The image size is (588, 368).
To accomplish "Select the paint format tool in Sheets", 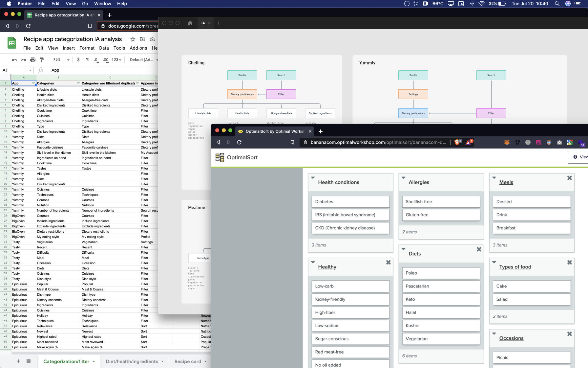I will click(x=42, y=60).
